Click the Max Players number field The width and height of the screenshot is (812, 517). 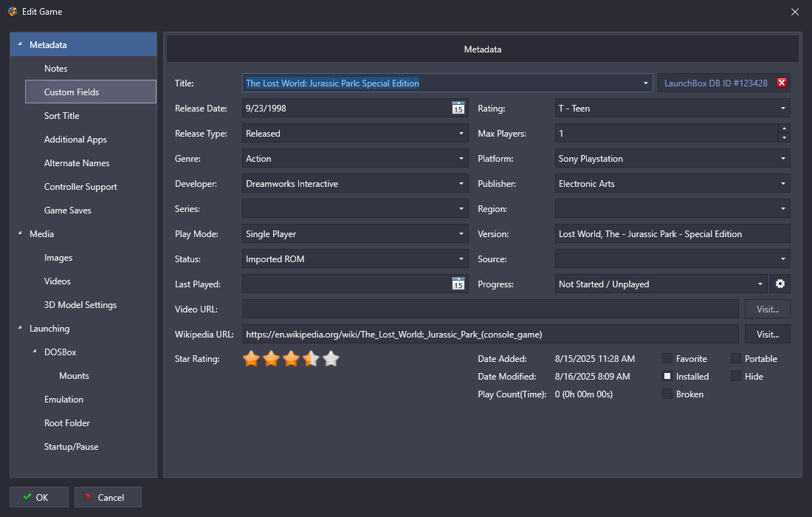[x=667, y=134]
